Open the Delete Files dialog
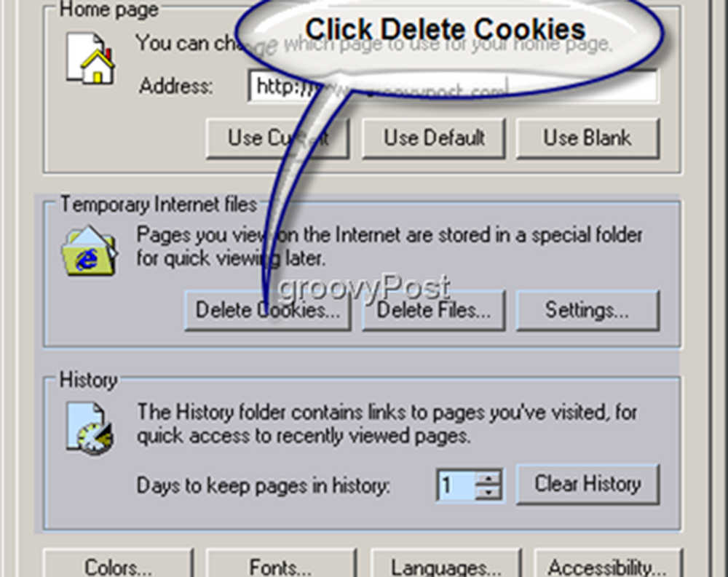This screenshot has width=728, height=577. (434, 310)
